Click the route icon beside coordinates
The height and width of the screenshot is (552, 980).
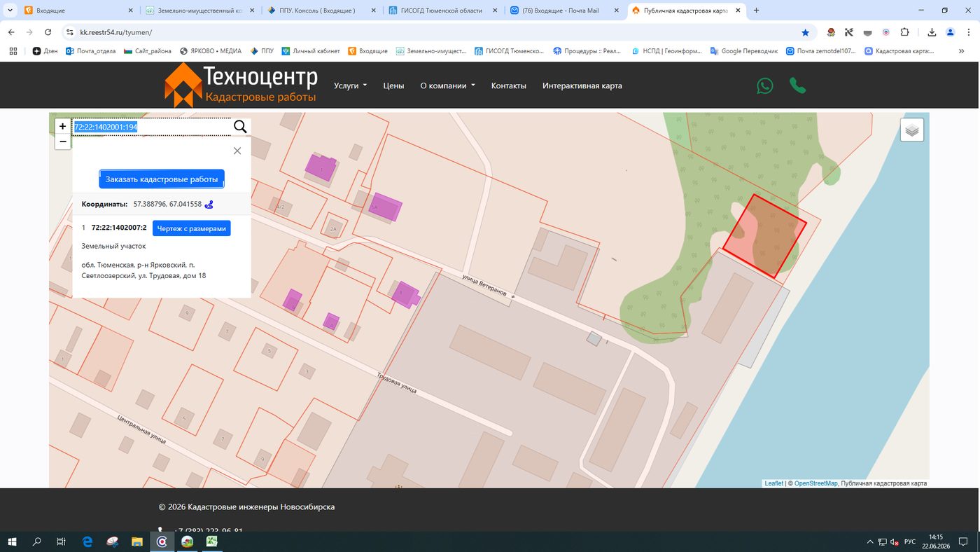[209, 205]
